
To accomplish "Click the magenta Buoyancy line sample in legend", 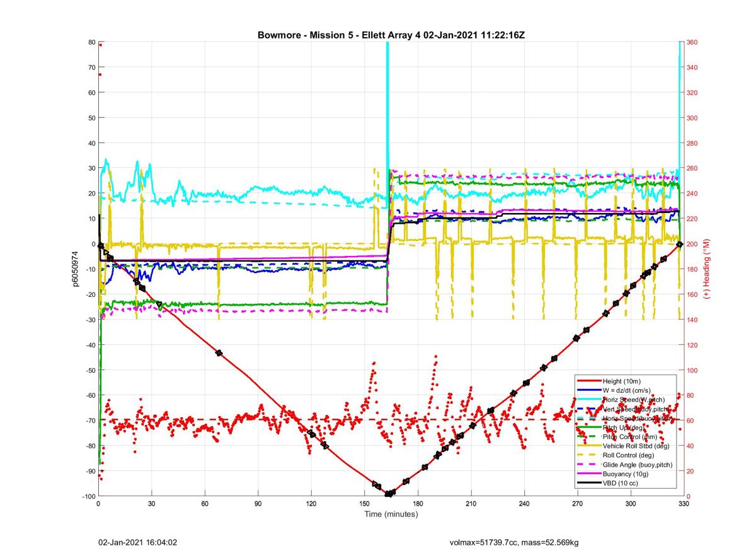I will coord(589,474).
